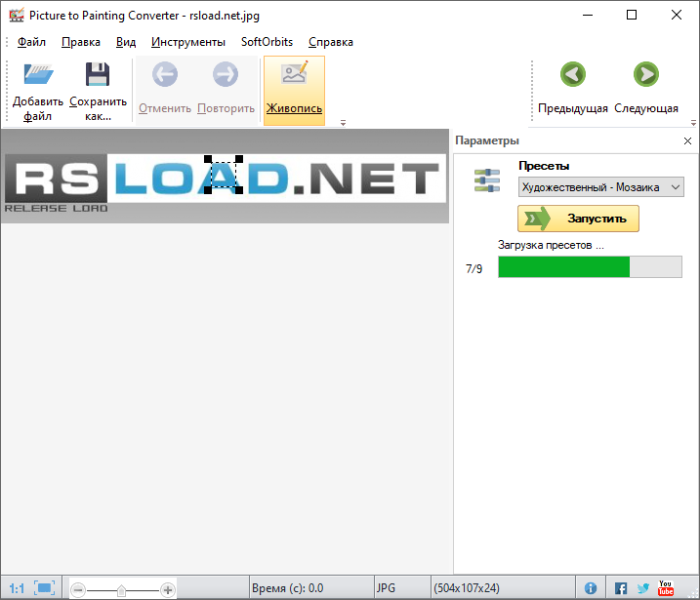The height and width of the screenshot is (600, 700).
Task: Maximize the Picture to Painting Converter window
Action: 632,15
